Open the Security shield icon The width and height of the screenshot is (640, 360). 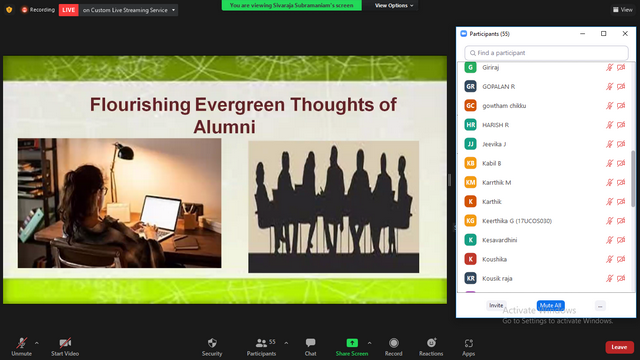point(212,343)
